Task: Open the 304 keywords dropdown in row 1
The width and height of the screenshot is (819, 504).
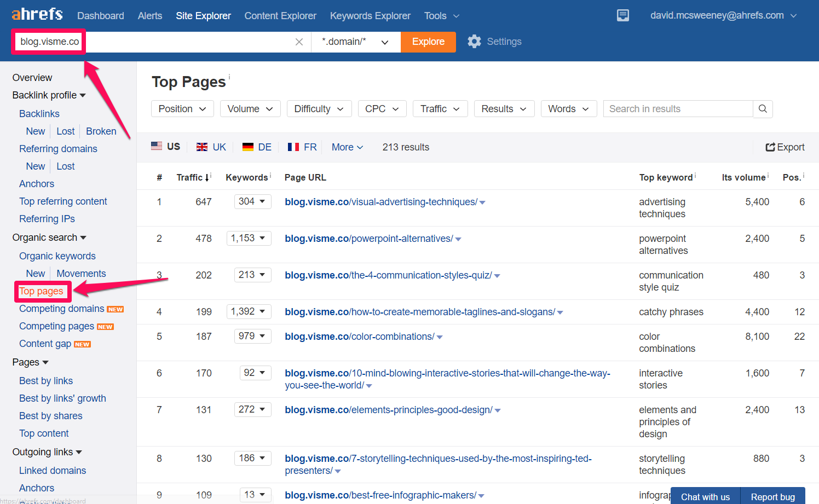Action: [x=252, y=201]
